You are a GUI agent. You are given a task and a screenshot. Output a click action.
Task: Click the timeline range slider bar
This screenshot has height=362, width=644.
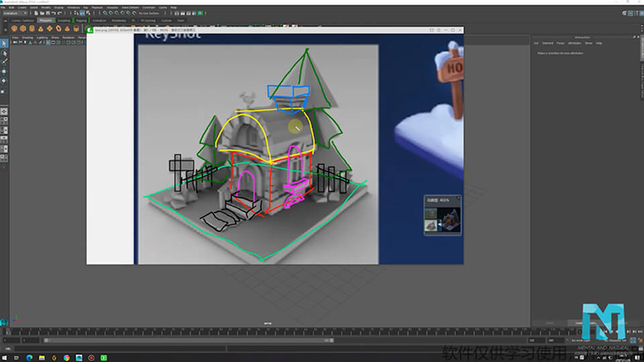point(188,340)
